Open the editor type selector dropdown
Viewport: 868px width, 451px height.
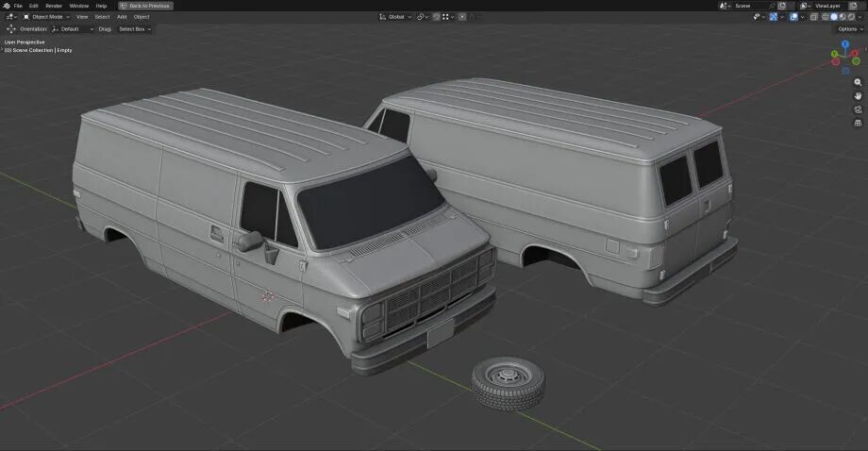[11, 17]
